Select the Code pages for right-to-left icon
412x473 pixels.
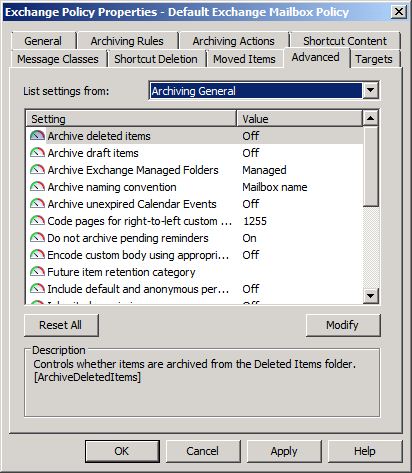click(37, 221)
